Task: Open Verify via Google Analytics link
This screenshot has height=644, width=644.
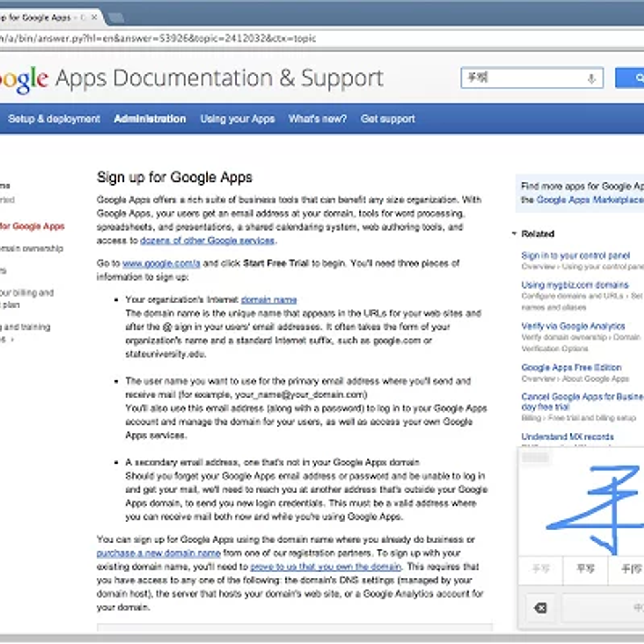Action: (x=573, y=326)
